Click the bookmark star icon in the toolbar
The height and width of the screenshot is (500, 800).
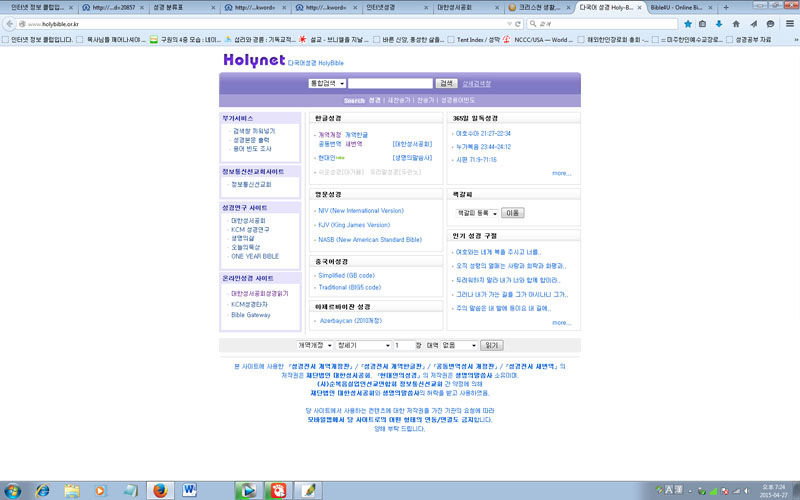(x=688, y=23)
